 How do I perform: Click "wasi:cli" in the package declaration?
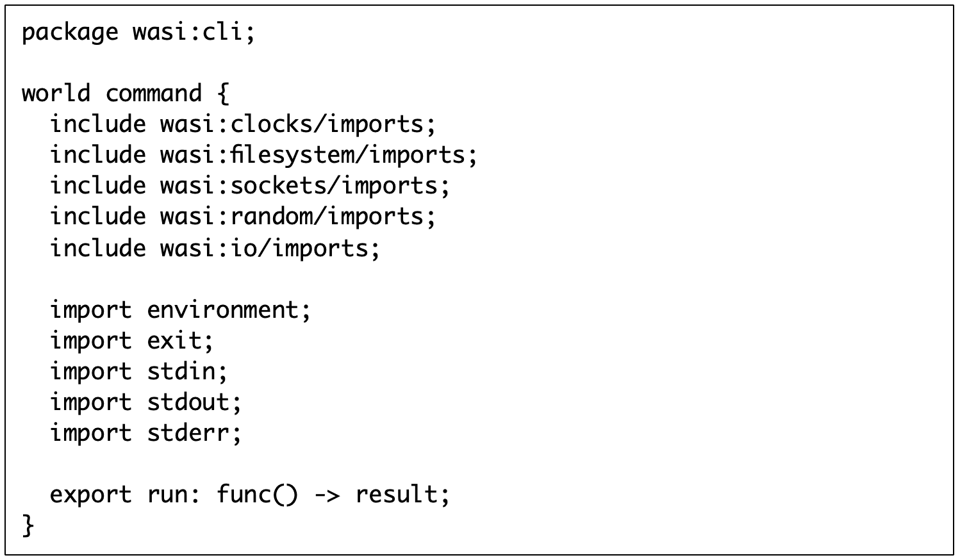pos(188,32)
